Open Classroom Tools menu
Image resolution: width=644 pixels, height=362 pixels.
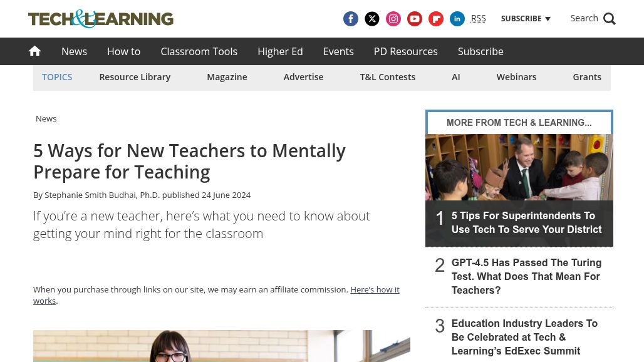click(199, 51)
